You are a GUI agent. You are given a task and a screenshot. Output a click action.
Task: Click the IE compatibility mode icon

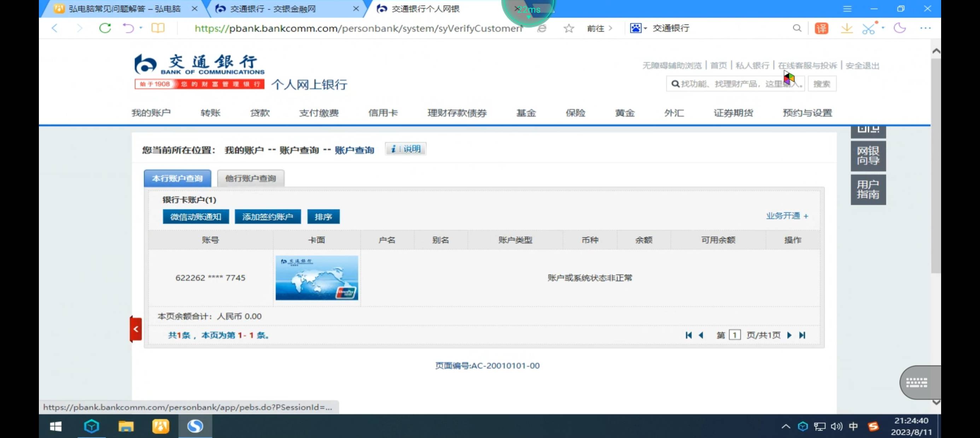pyautogui.click(x=542, y=28)
